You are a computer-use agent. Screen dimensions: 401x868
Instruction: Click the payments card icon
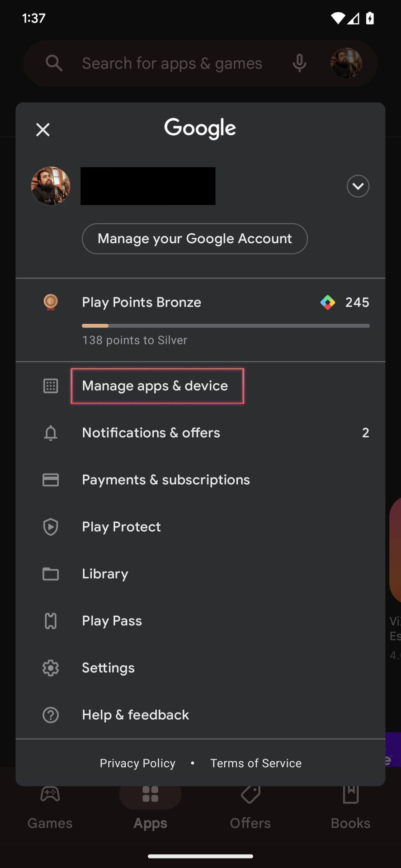tap(51, 480)
